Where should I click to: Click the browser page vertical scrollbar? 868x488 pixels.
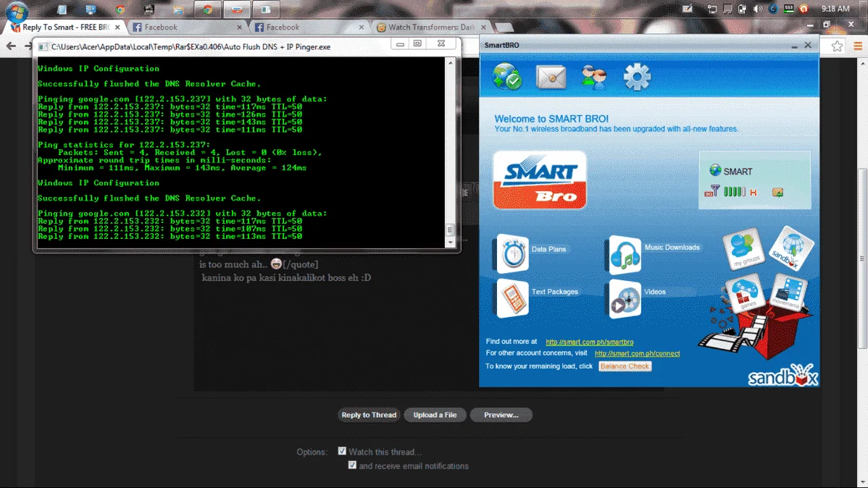pyautogui.click(x=862, y=258)
